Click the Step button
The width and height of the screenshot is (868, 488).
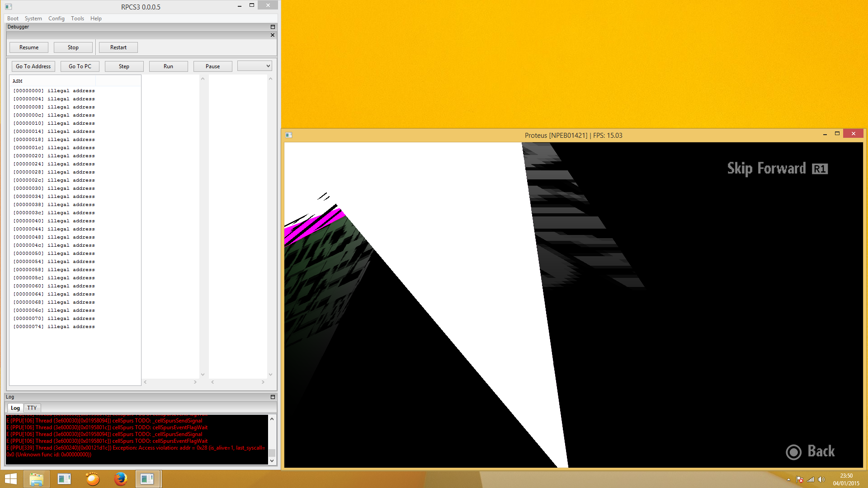pos(124,66)
